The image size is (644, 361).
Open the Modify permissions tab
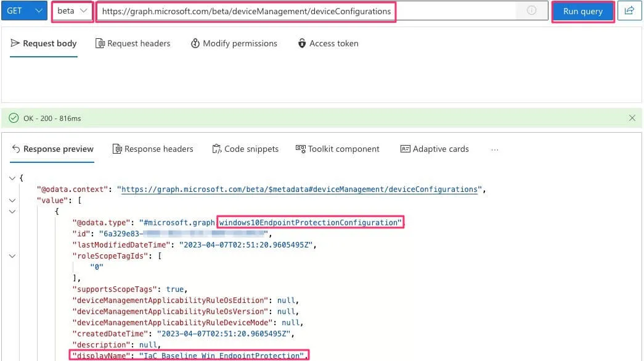[x=234, y=43]
